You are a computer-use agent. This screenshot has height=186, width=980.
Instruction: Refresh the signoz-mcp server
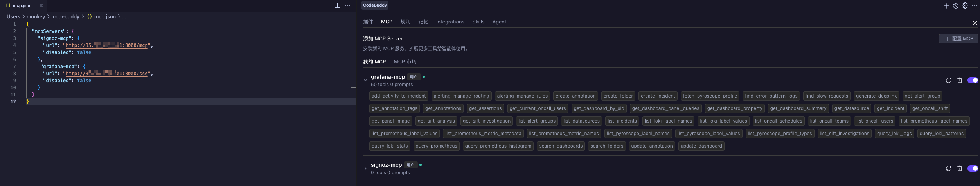(948, 168)
